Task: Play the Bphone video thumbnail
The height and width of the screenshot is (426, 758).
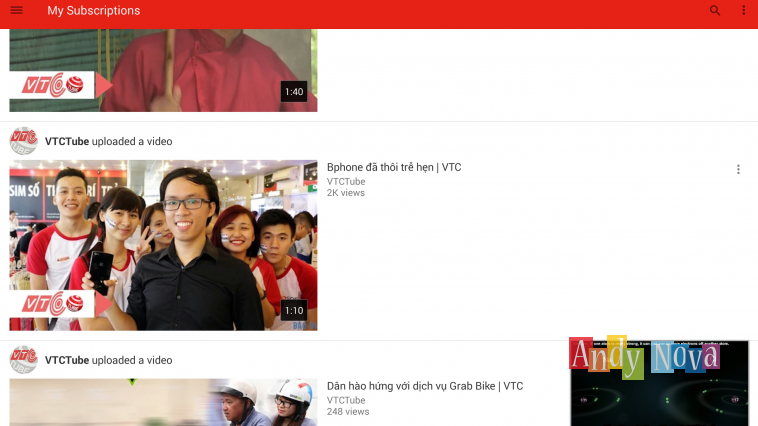Action: click(x=163, y=245)
